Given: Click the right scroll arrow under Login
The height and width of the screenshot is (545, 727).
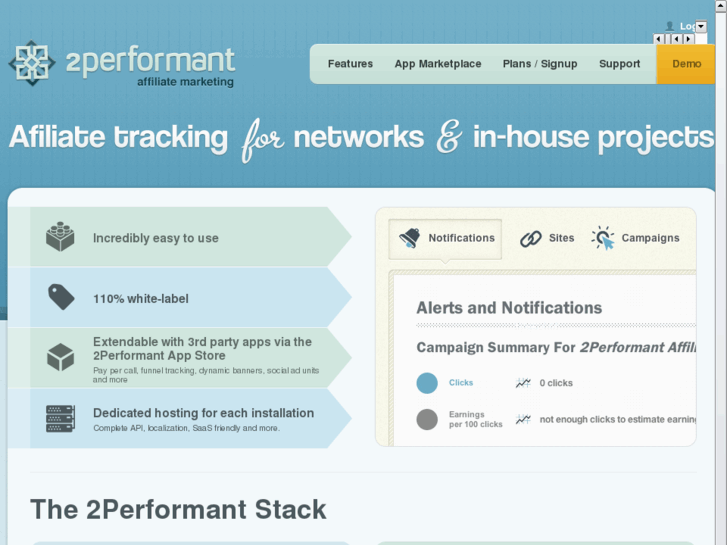Looking at the screenshot, I should pos(689,39).
